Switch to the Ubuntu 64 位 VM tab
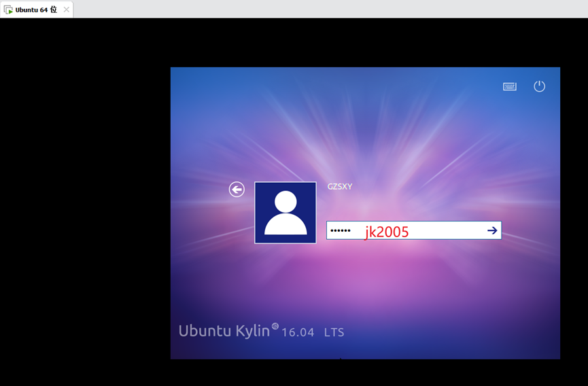This screenshot has height=386, width=588. pos(36,10)
